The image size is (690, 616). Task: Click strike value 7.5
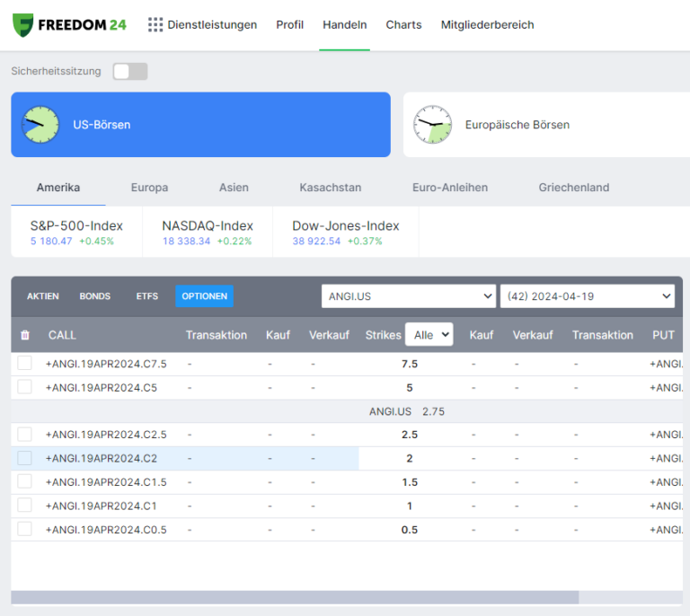[410, 364]
